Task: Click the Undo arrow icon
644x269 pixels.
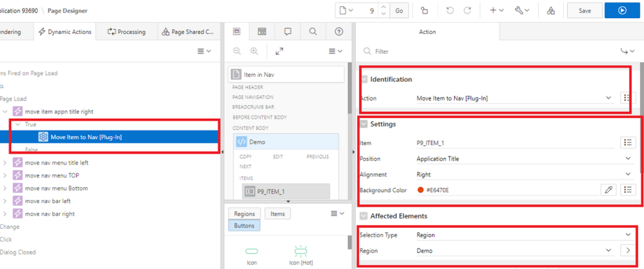Action: tap(450, 11)
